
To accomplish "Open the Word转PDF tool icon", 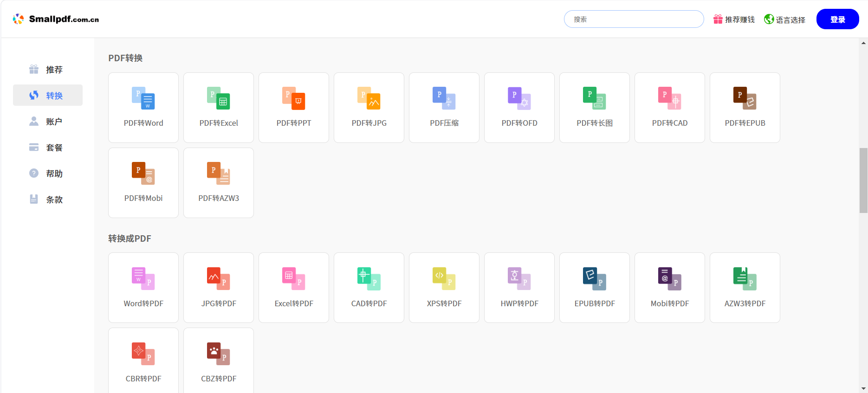I will pos(143,278).
